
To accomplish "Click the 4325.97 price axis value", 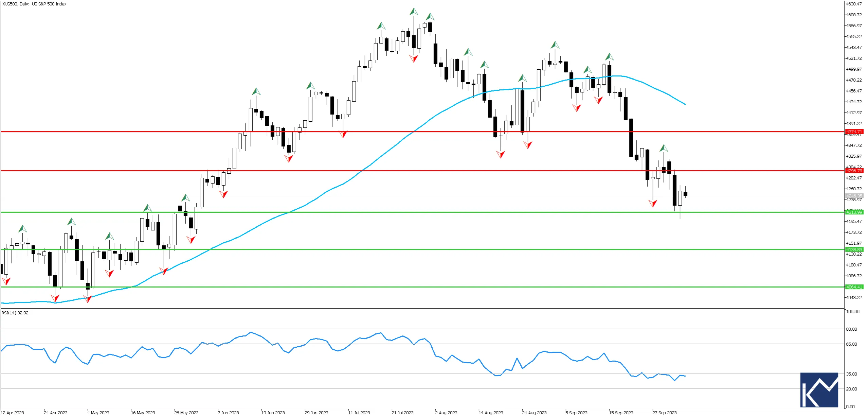I will pos(854,156).
